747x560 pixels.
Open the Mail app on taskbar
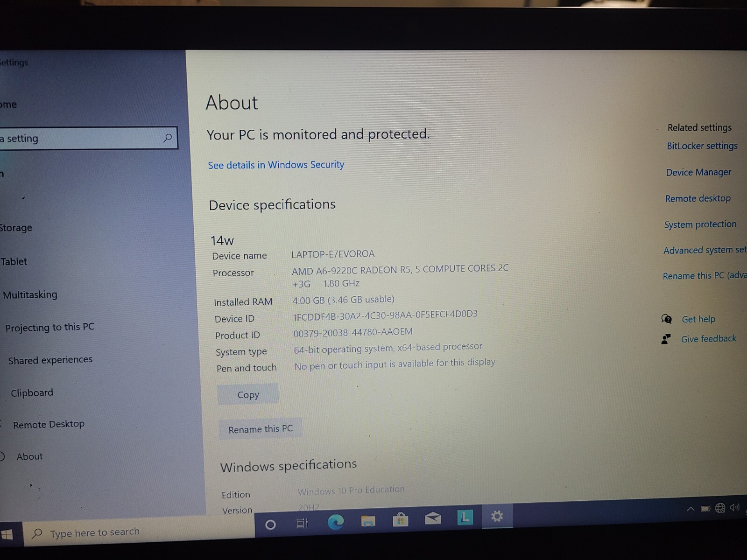(x=433, y=518)
